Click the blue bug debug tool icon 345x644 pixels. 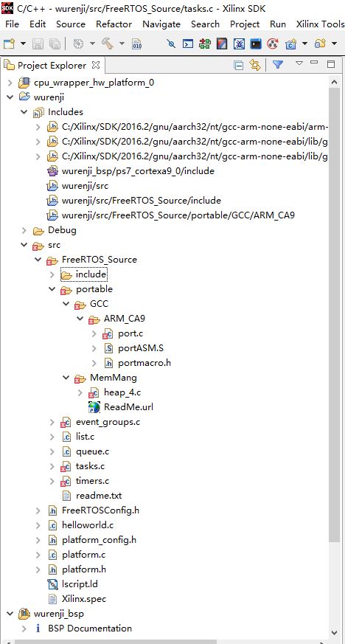point(239,44)
